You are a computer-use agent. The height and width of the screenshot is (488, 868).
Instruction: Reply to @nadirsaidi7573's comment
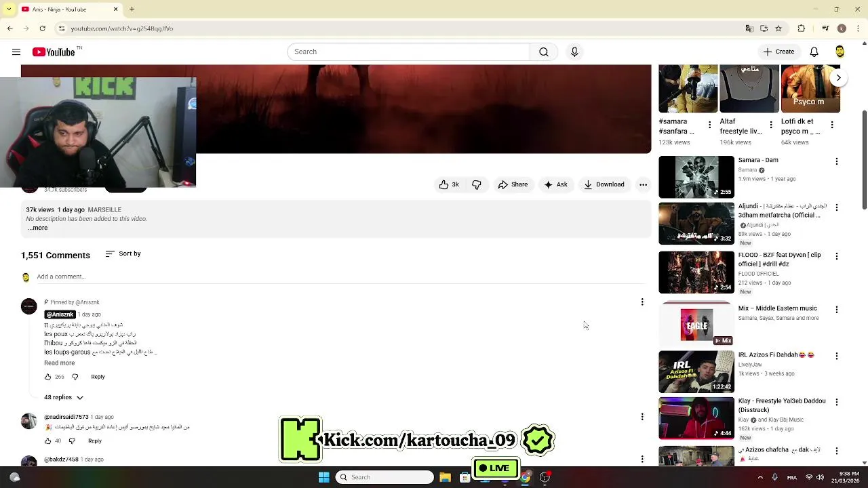[95, 441]
